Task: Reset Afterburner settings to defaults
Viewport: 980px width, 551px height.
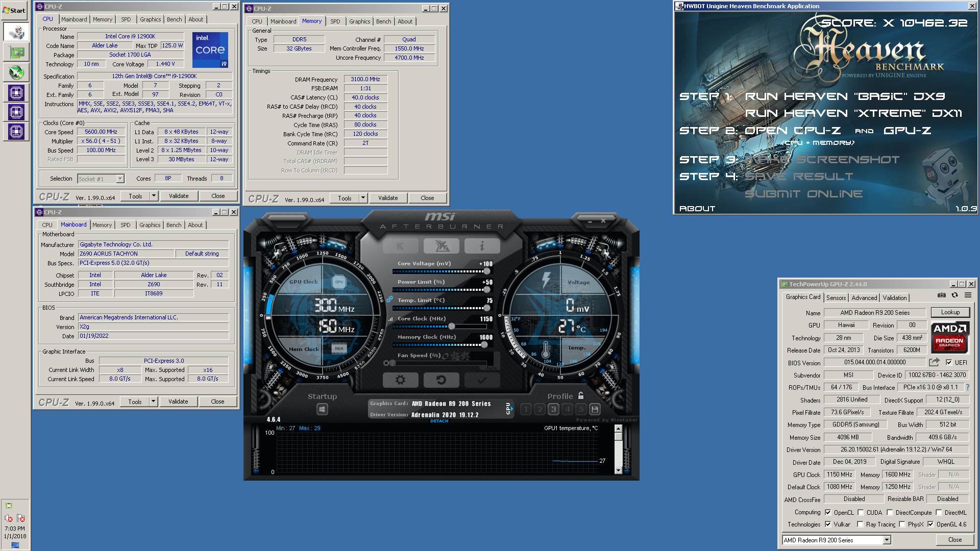Action: 442,380
